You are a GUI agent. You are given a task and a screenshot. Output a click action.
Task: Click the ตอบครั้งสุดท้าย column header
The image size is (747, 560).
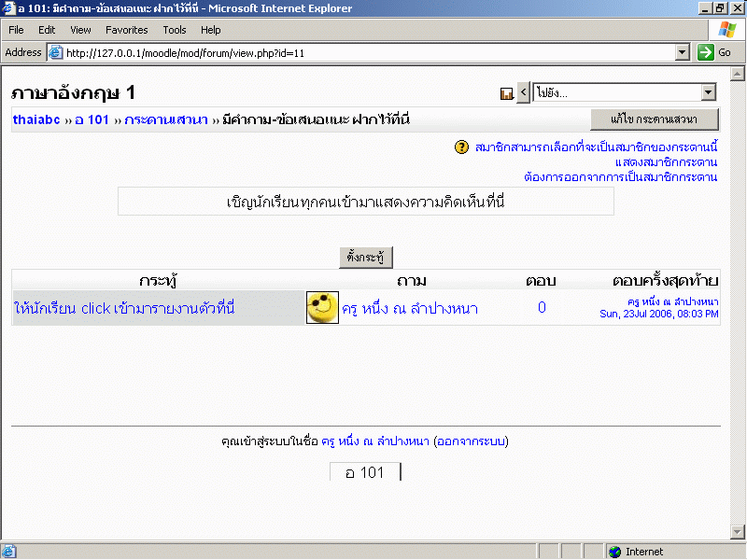click(x=666, y=281)
